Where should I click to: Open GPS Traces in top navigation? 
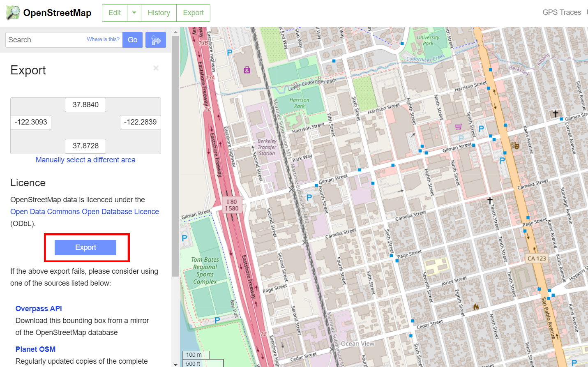coord(562,12)
